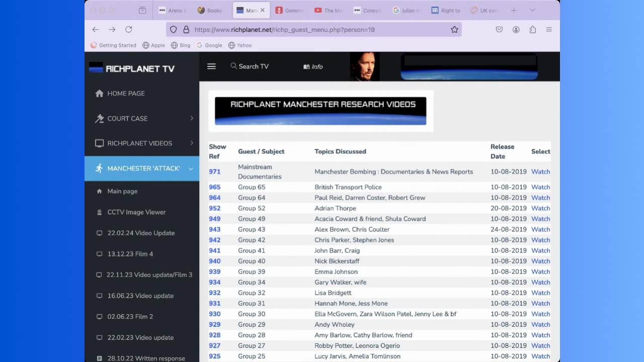Open show reference 943
The height and width of the screenshot is (362, 644).
tap(215, 229)
